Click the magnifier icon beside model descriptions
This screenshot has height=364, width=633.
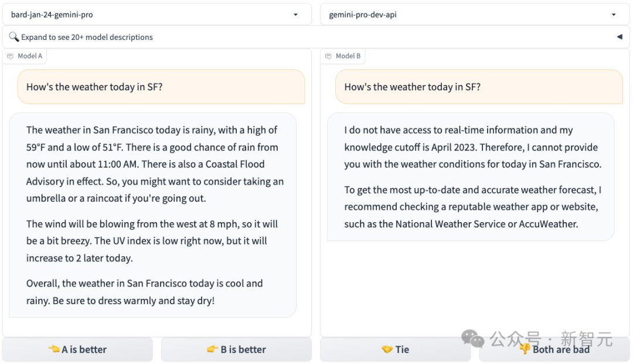point(14,37)
